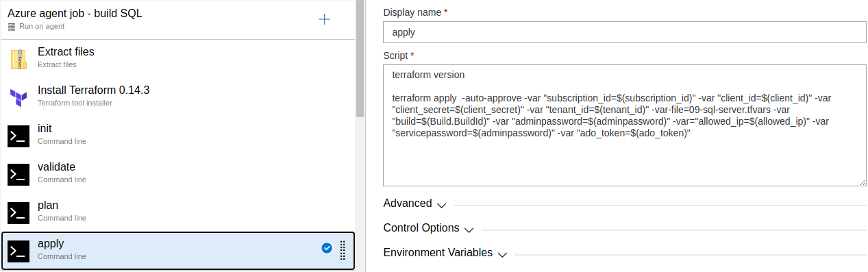Click the blue checkmark on apply task
This screenshot has width=868, height=272.
tap(327, 248)
